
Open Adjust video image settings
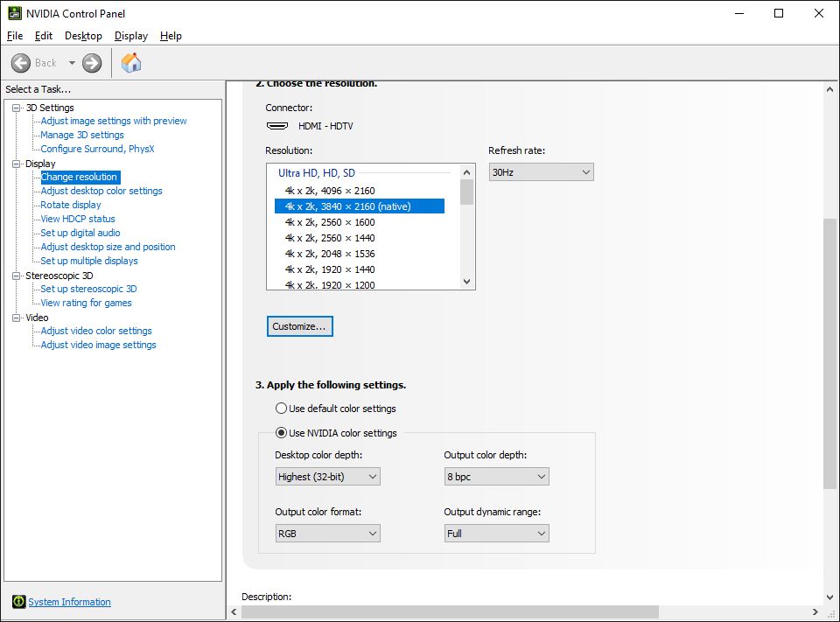click(98, 345)
